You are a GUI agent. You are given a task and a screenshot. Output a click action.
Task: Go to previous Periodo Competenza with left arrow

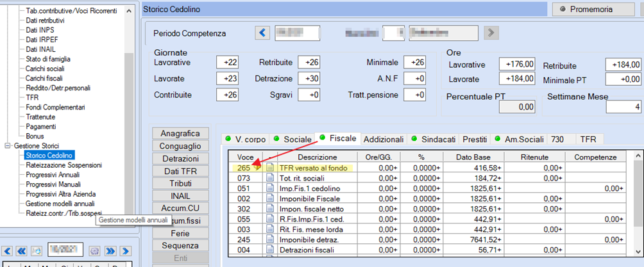click(x=262, y=33)
